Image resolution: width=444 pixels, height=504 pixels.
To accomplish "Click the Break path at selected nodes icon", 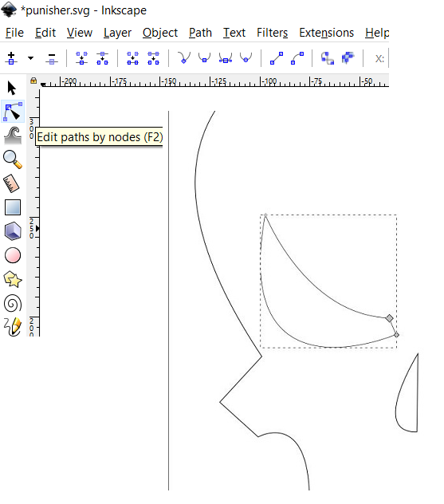I will (x=102, y=58).
